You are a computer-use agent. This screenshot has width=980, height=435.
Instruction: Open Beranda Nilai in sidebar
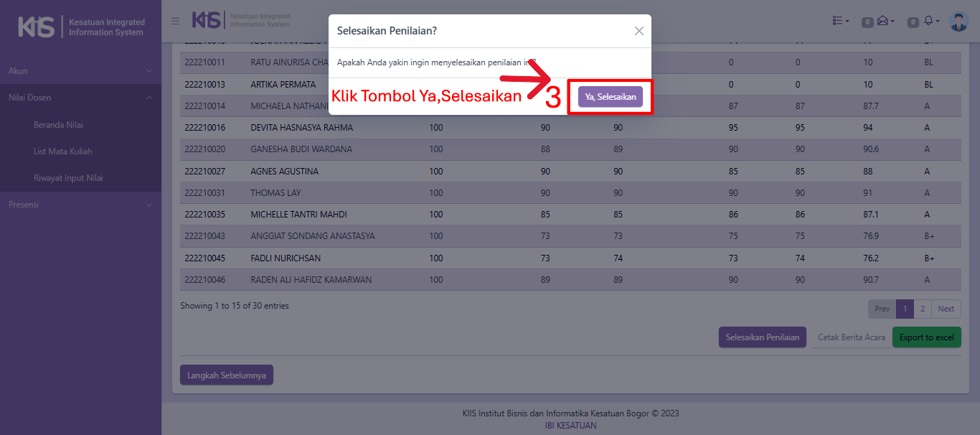pyautogui.click(x=58, y=125)
